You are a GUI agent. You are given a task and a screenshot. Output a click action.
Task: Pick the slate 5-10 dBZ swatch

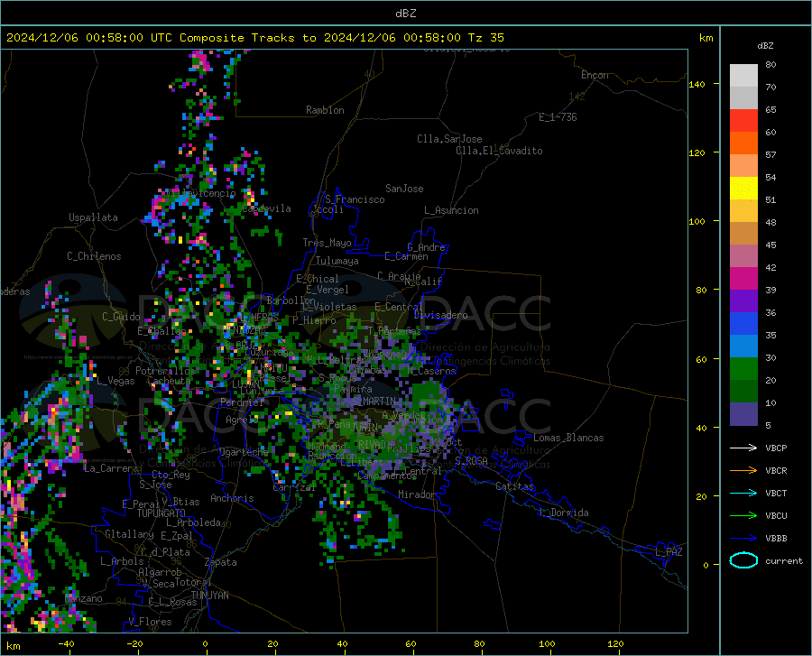[x=743, y=413]
